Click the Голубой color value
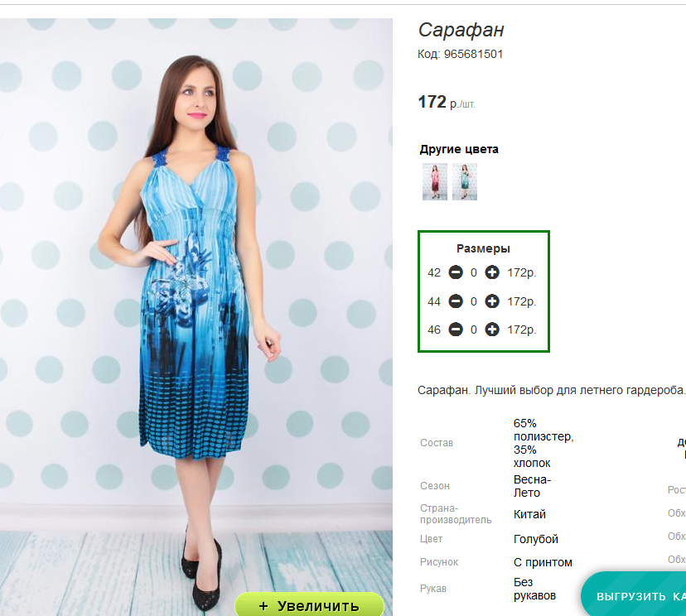The width and height of the screenshot is (686, 616). coord(536,539)
